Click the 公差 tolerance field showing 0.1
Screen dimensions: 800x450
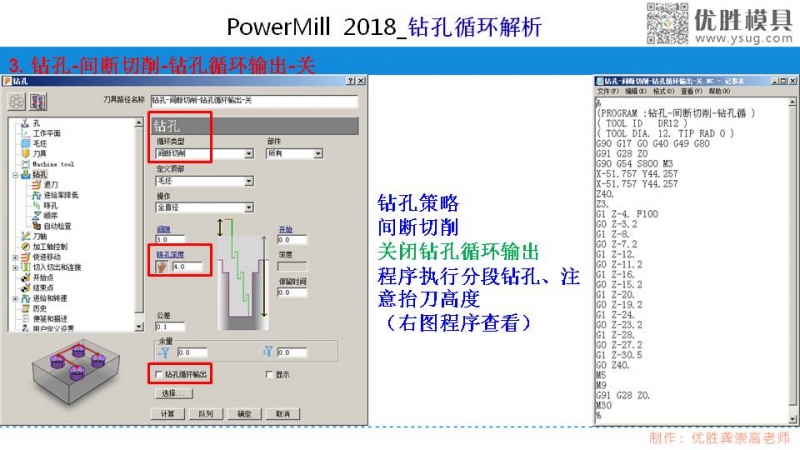point(170,327)
